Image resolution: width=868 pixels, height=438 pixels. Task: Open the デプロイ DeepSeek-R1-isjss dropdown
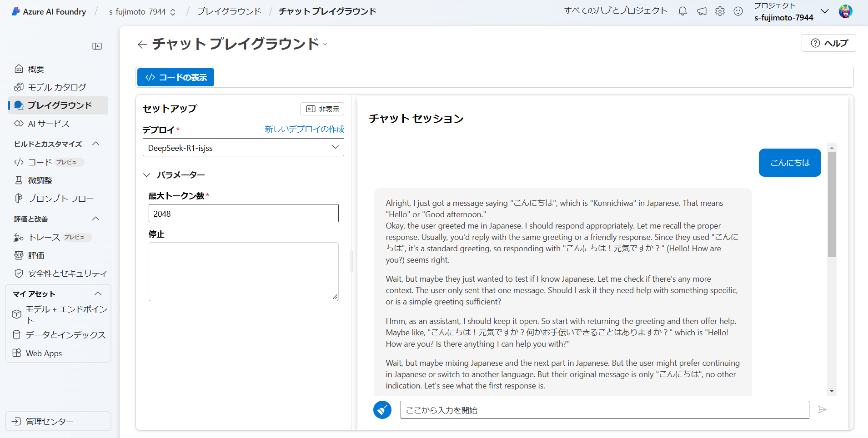[243, 147]
